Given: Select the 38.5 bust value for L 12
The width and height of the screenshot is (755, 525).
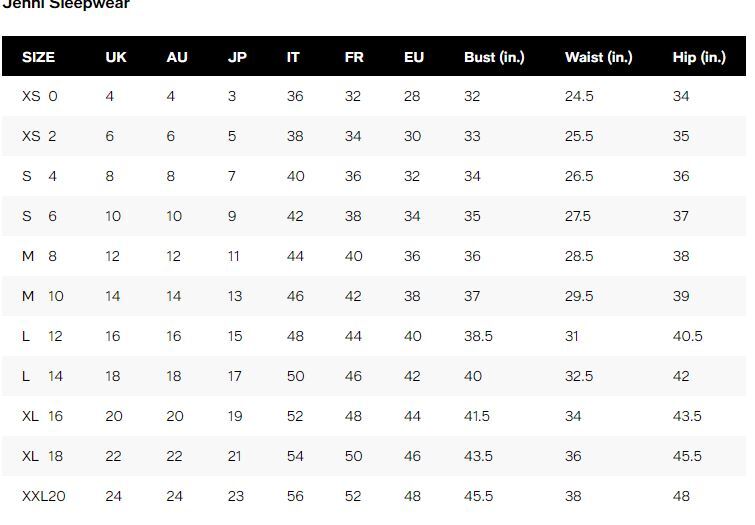Looking at the screenshot, I should click(x=478, y=336).
